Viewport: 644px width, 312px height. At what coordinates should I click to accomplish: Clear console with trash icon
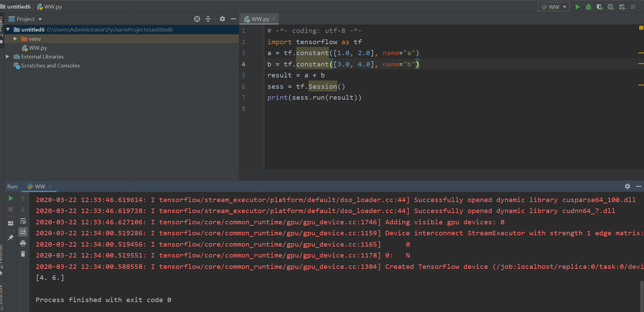pos(23,254)
